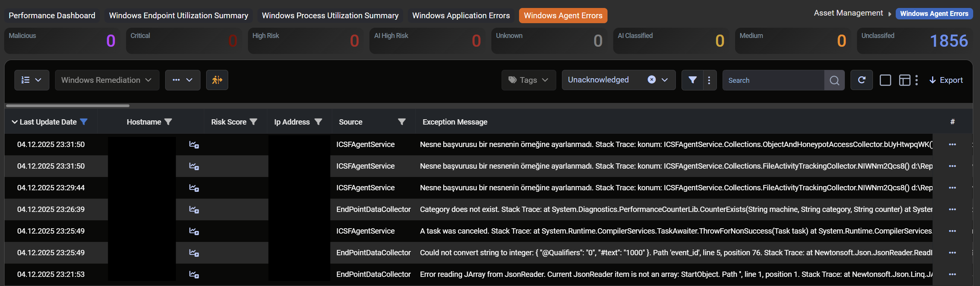Toggle the select-all square checkbox in toolbar
The width and height of the screenshot is (980, 286).
coord(885,80)
